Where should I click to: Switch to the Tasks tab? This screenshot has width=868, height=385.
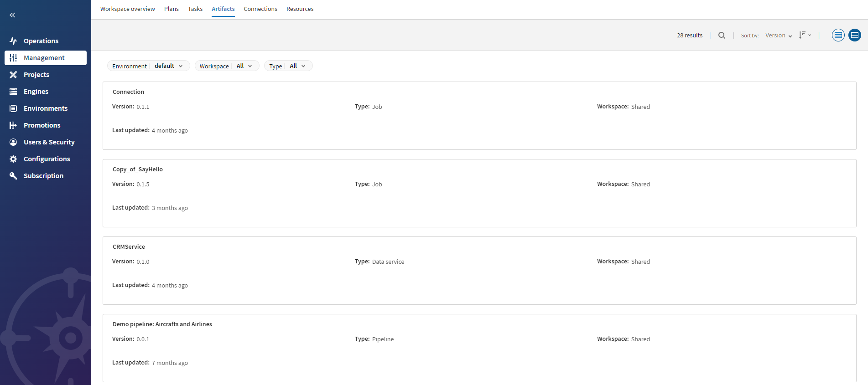pos(195,9)
